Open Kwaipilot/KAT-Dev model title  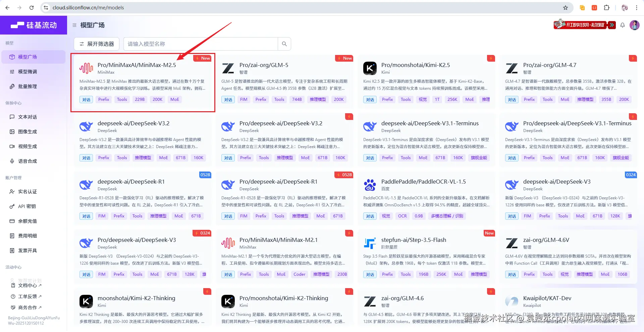tap(547, 298)
